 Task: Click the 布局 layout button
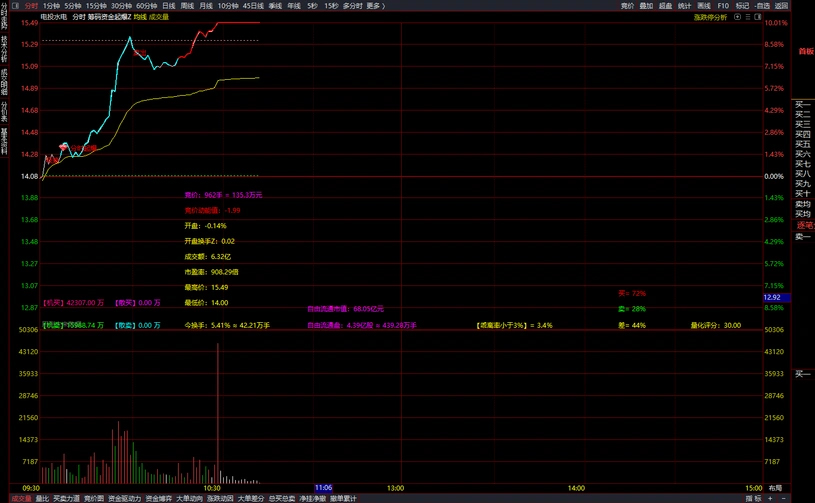[775, 488]
